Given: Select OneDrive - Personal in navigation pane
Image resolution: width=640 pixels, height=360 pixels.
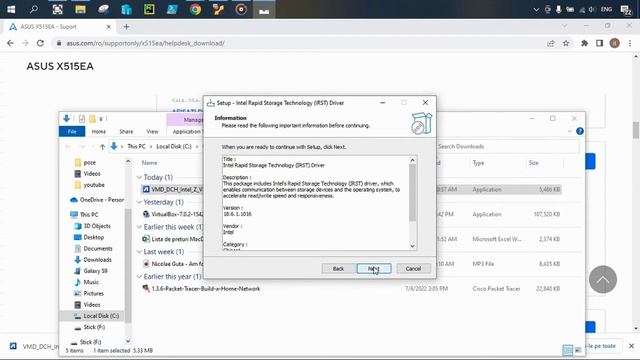Looking at the screenshot, I should [97, 200].
